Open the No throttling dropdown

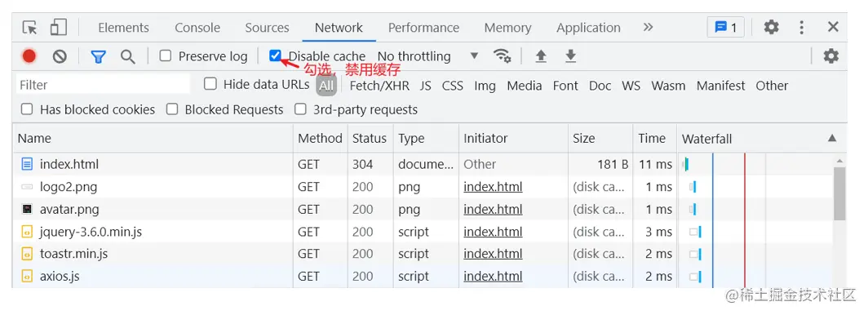[x=427, y=56]
